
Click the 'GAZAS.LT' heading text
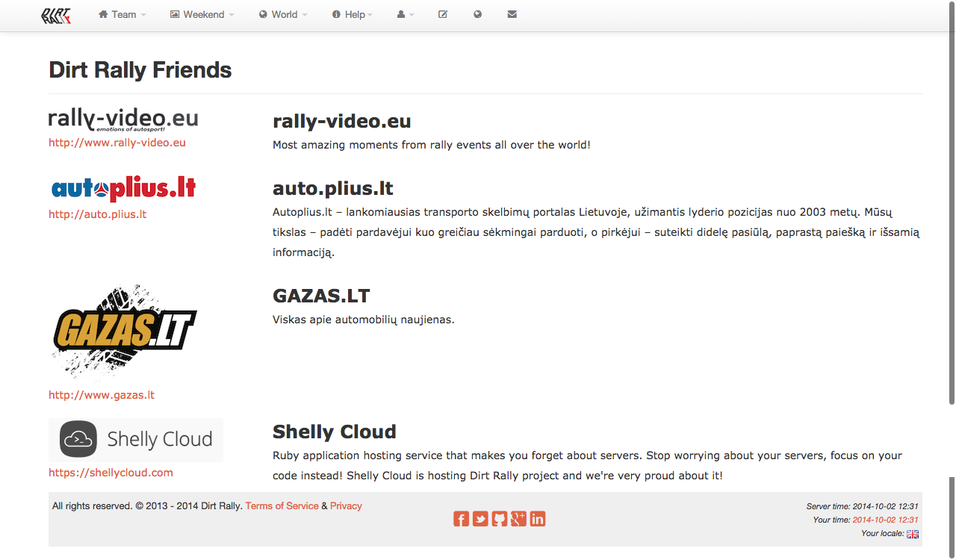click(x=321, y=296)
